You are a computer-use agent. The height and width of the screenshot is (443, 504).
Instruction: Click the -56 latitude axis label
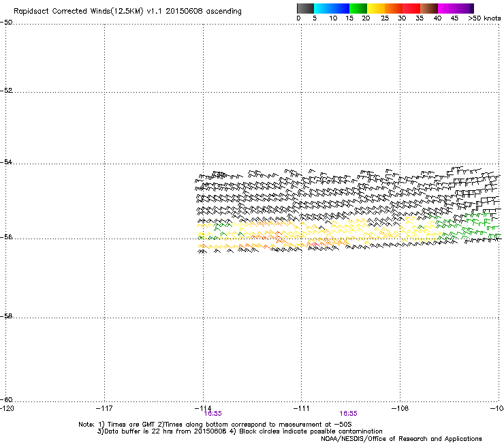pos(6,236)
